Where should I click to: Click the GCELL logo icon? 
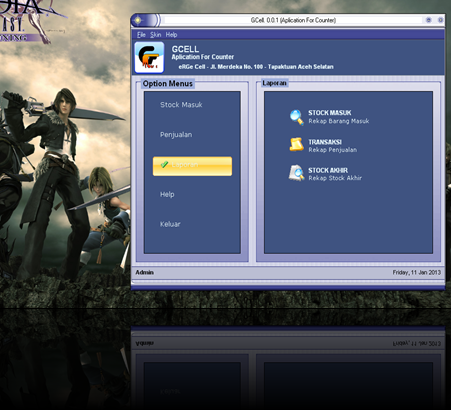tap(149, 57)
